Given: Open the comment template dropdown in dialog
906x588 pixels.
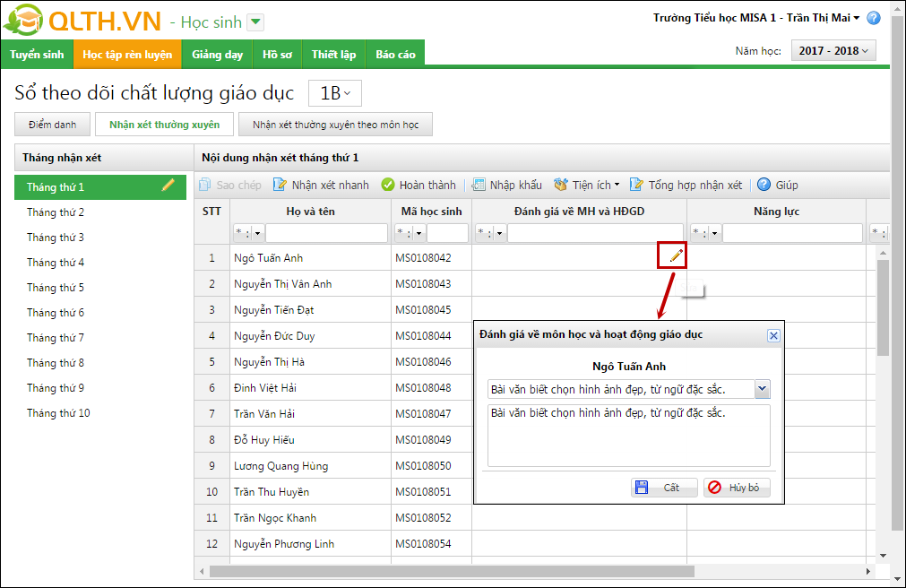Looking at the screenshot, I should coord(762,389).
